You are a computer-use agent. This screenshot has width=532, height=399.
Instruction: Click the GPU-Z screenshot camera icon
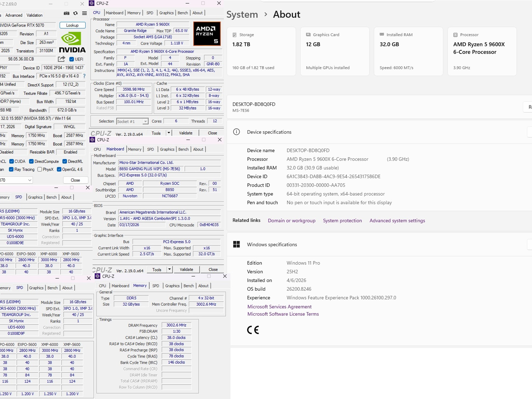click(66, 13)
